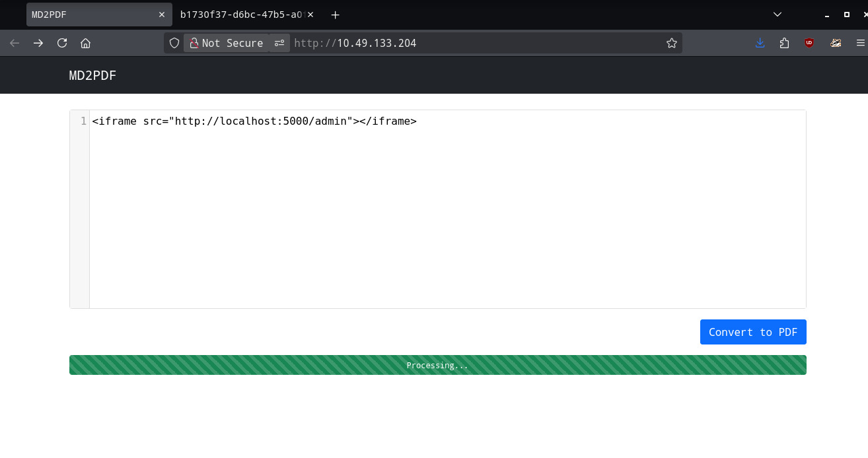Bookmark this page with the star
Viewport: 868px width, 458px height.
pos(672,43)
